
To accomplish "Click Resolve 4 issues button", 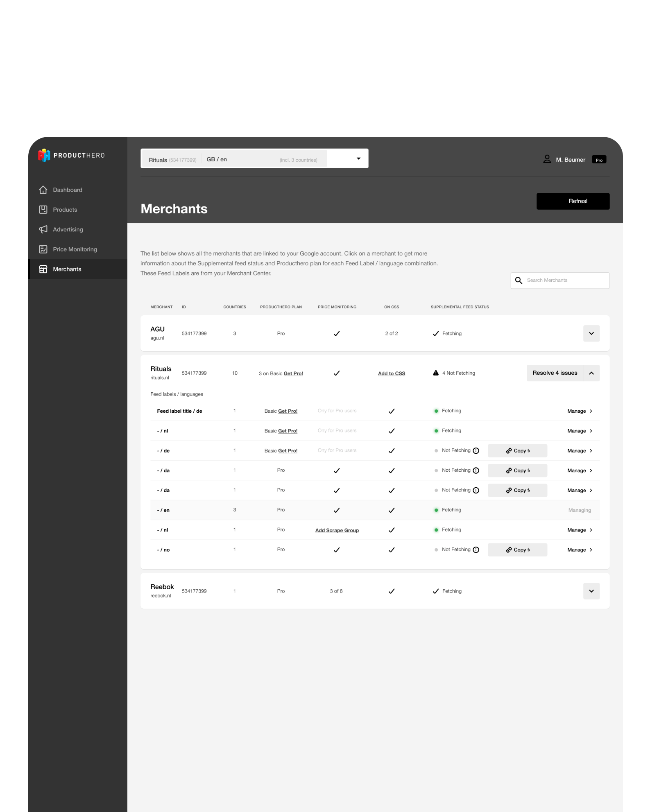I will pyautogui.click(x=555, y=373).
